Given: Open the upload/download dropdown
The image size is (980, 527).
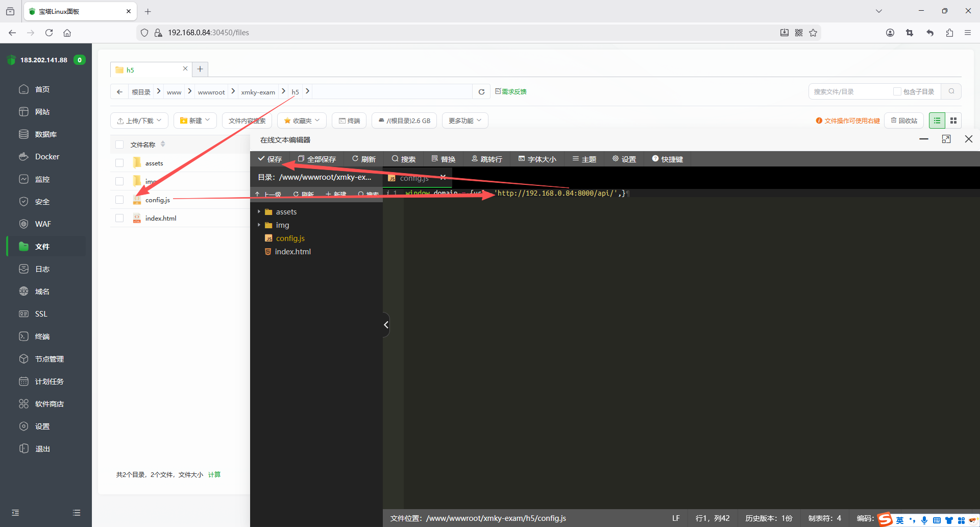Looking at the screenshot, I should click(139, 121).
